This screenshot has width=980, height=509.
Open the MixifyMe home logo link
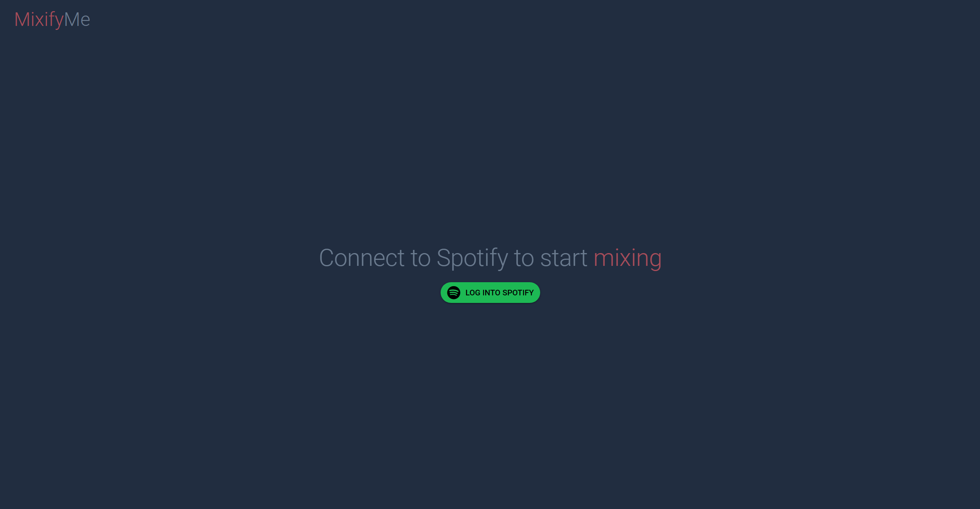click(52, 20)
